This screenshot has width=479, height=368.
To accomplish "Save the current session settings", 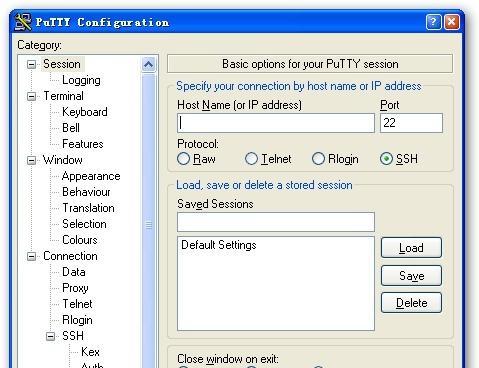I will pos(411,276).
